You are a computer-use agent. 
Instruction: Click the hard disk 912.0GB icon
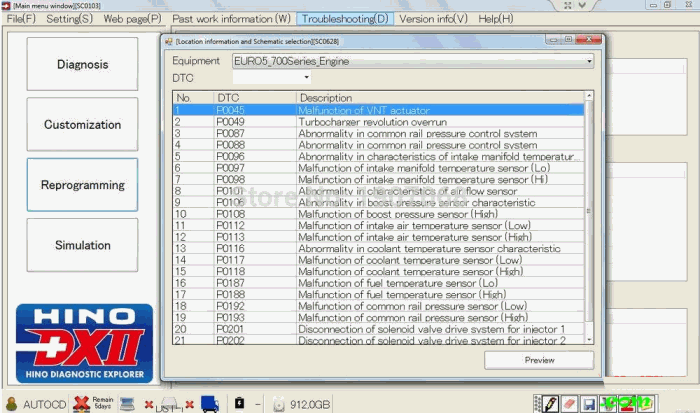coord(279,404)
